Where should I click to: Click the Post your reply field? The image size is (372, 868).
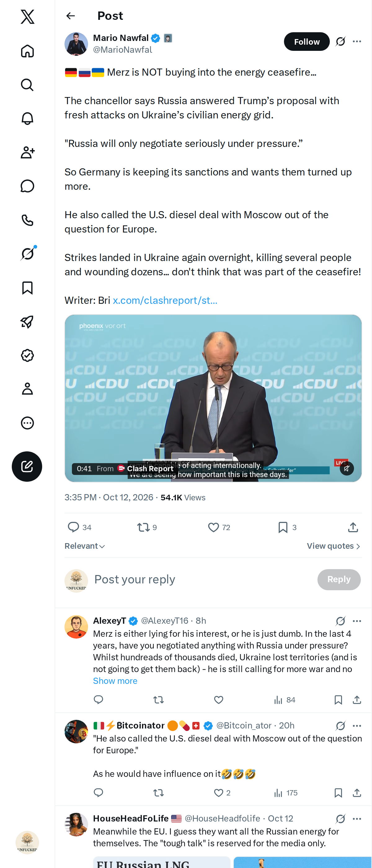pyautogui.click(x=202, y=579)
